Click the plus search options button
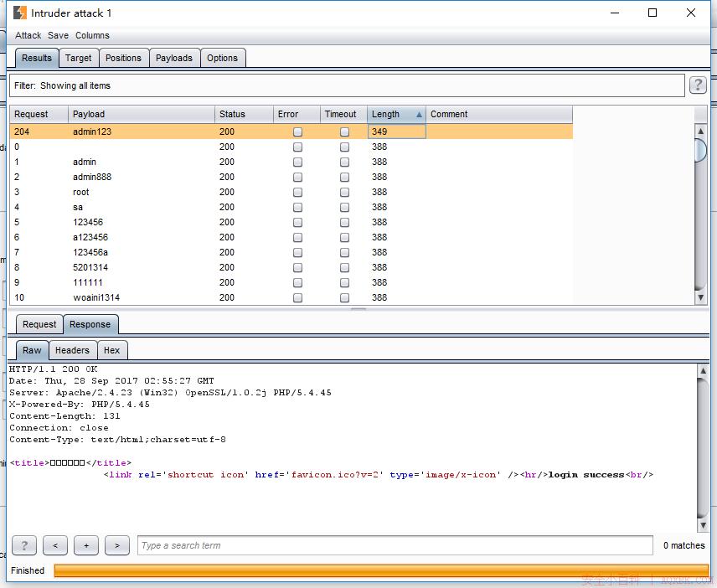Screen dimensions: 717x588 coord(86,545)
